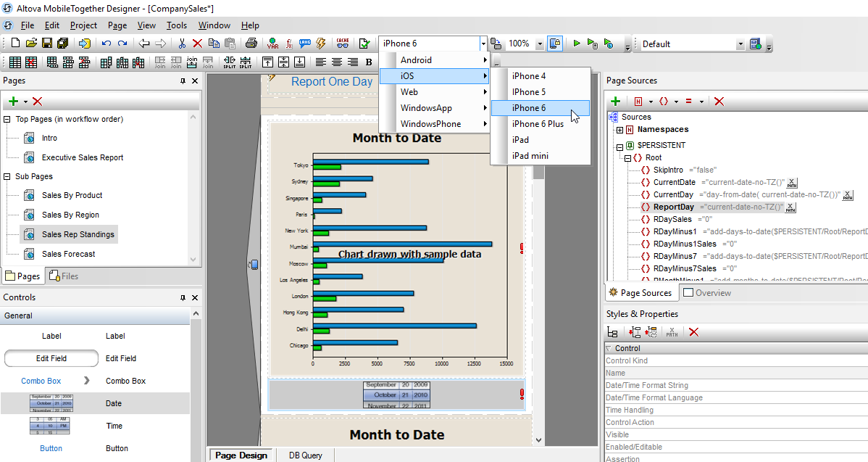Click the Insert Table icon
Image resolution: width=868 pixels, height=462 pixels.
pos(15,62)
